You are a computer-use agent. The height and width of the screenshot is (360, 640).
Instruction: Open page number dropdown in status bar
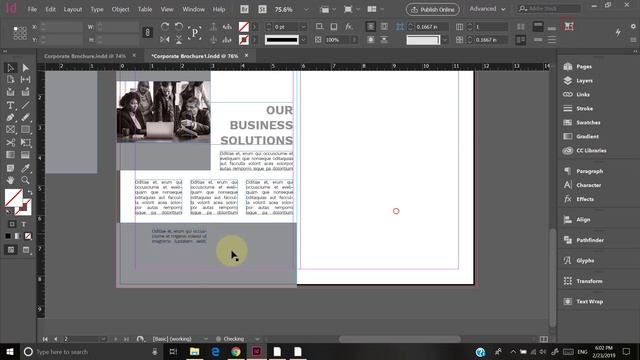(103, 339)
